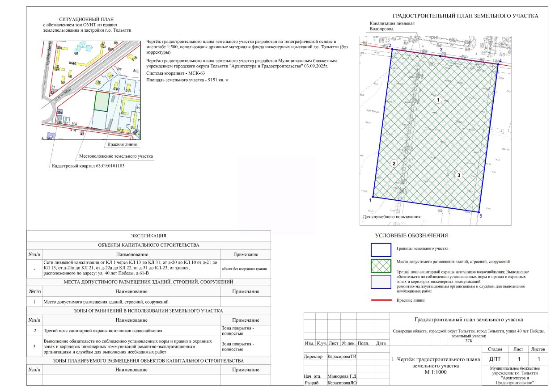Click the circled zone number 1 on plan
The width and height of the screenshot is (555, 392).
(439, 100)
